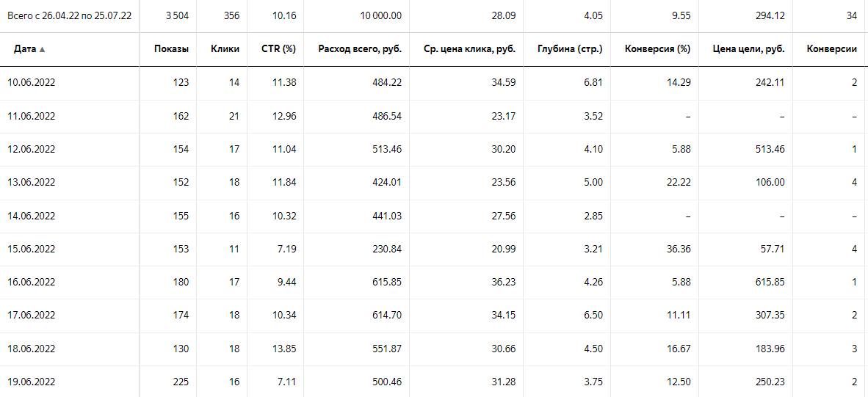Select the 11.06.2022 date row

[x=434, y=116]
